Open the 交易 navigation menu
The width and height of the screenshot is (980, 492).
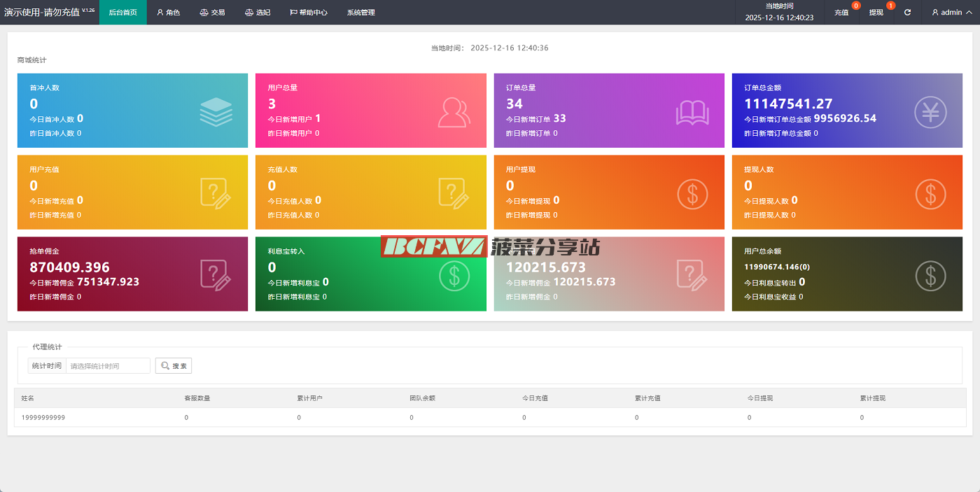coord(212,13)
